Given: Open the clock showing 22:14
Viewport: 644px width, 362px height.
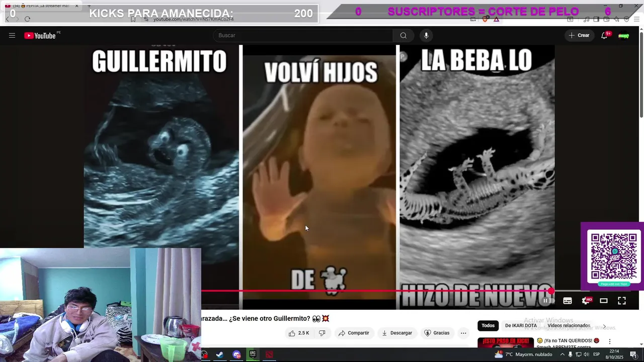Looking at the screenshot, I should [614, 354].
